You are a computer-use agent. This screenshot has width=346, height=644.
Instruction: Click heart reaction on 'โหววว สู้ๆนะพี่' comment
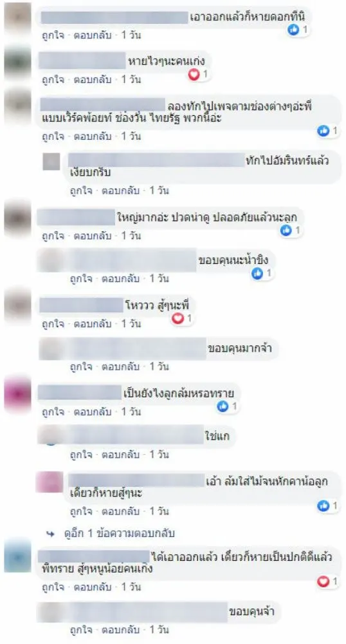[178, 318]
